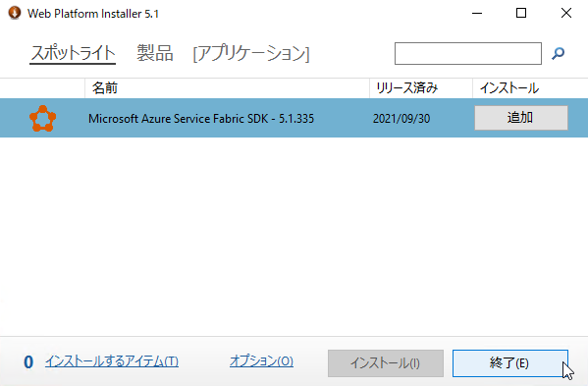588x386 pixels.
Task: Click the 追加 button for Service Fabric SDK
Action: pyautogui.click(x=521, y=118)
